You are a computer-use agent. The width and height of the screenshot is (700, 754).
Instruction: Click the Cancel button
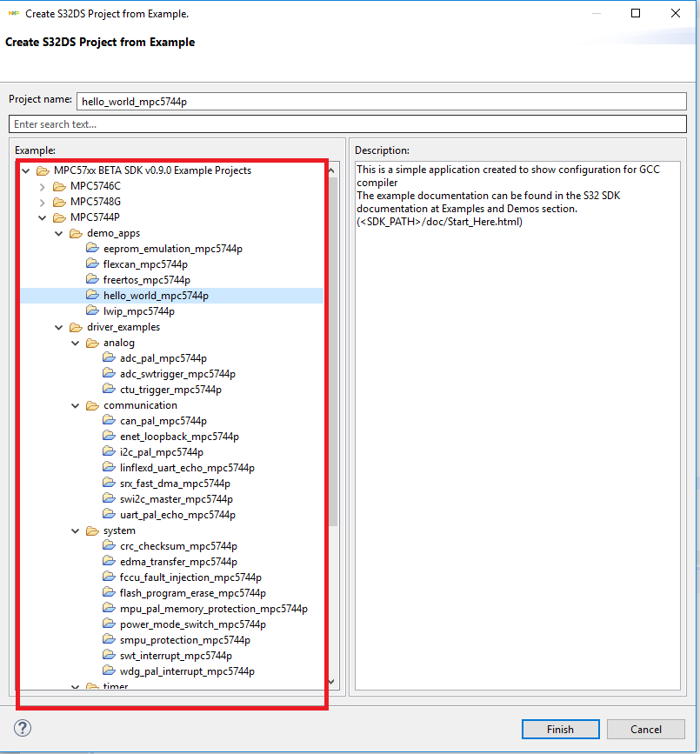pos(646,729)
